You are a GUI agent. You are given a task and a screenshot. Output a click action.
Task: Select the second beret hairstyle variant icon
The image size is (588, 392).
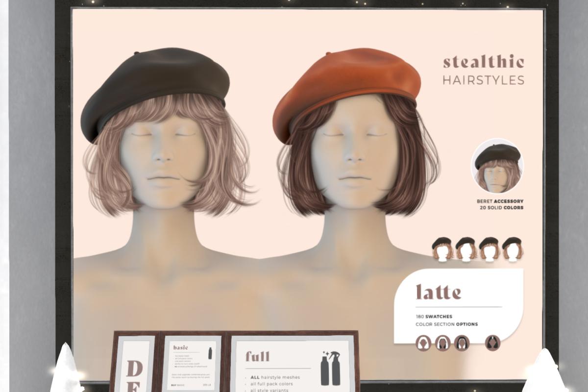[466, 249]
